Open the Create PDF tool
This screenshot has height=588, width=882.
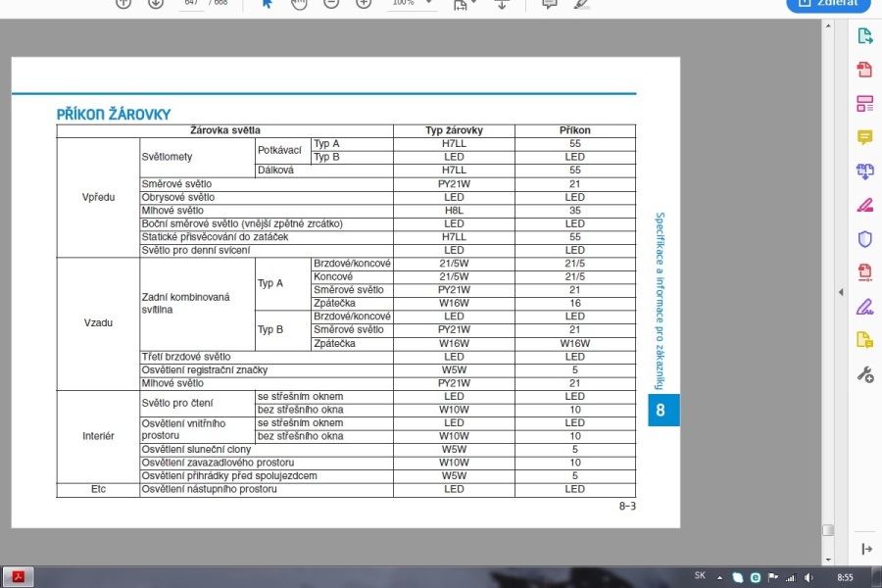pyautogui.click(x=864, y=70)
